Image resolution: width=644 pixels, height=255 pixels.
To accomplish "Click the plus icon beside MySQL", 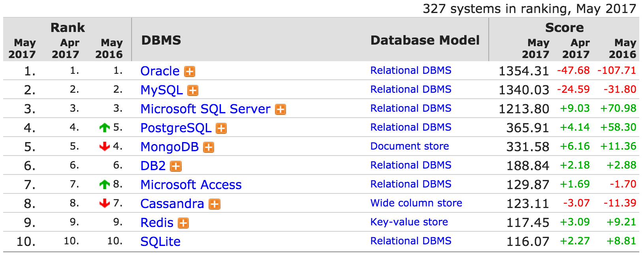I will tap(193, 90).
